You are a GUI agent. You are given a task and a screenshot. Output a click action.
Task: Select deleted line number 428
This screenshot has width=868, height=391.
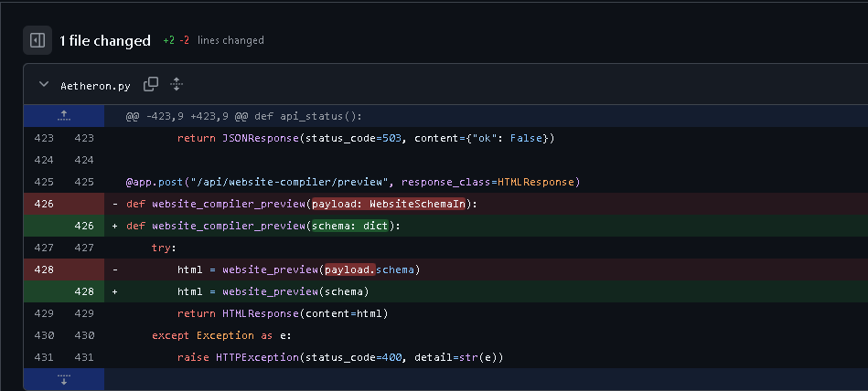tap(44, 269)
